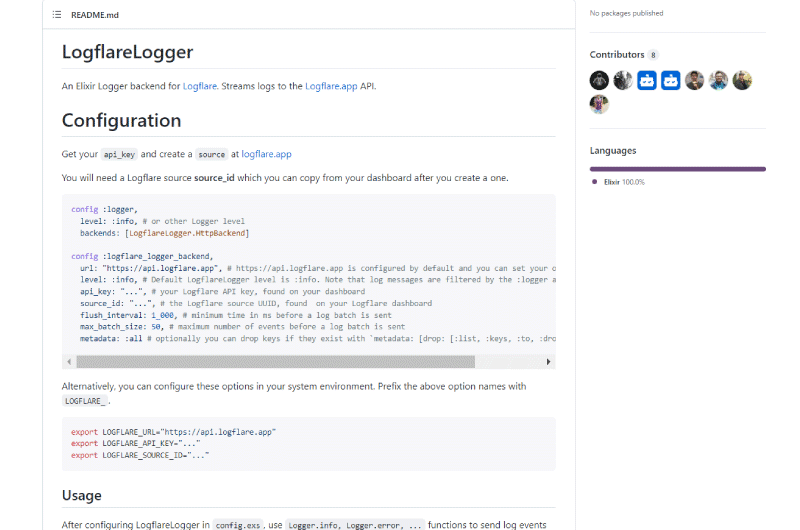Click the horizontal scrollbar thumb in code block
Image resolution: width=800 pixels, height=530 pixels.
point(276,362)
